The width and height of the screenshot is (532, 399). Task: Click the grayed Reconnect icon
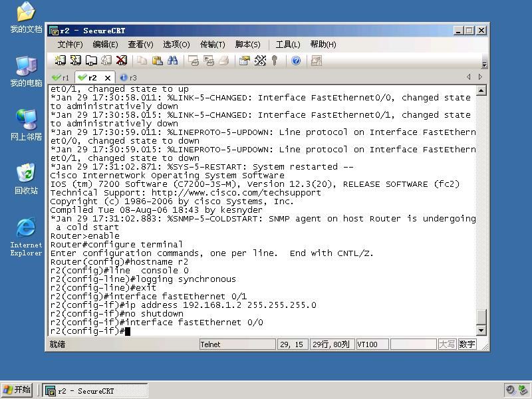coord(106,61)
